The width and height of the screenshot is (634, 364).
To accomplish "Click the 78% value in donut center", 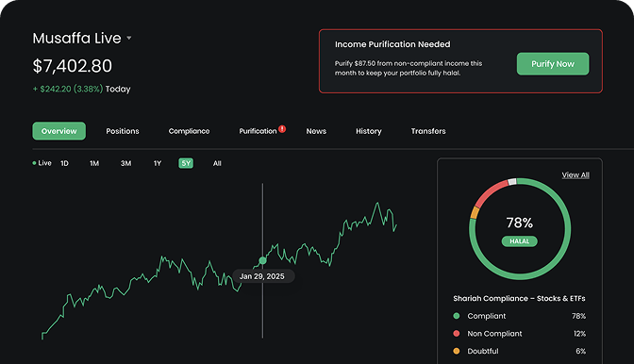I will (x=520, y=223).
